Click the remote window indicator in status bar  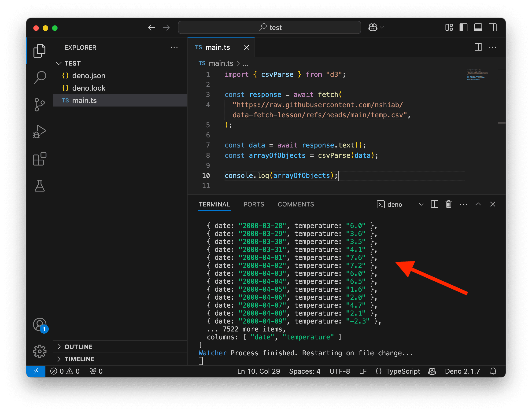tap(36, 371)
